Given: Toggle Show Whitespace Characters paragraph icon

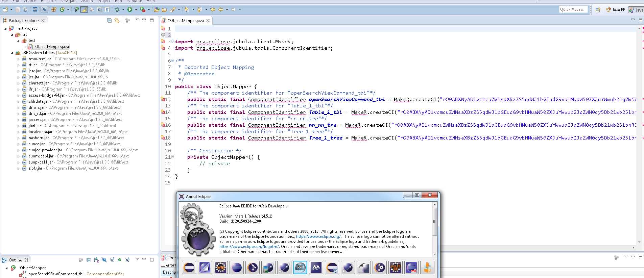Looking at the screenshot, I should [x=107, y=10].
